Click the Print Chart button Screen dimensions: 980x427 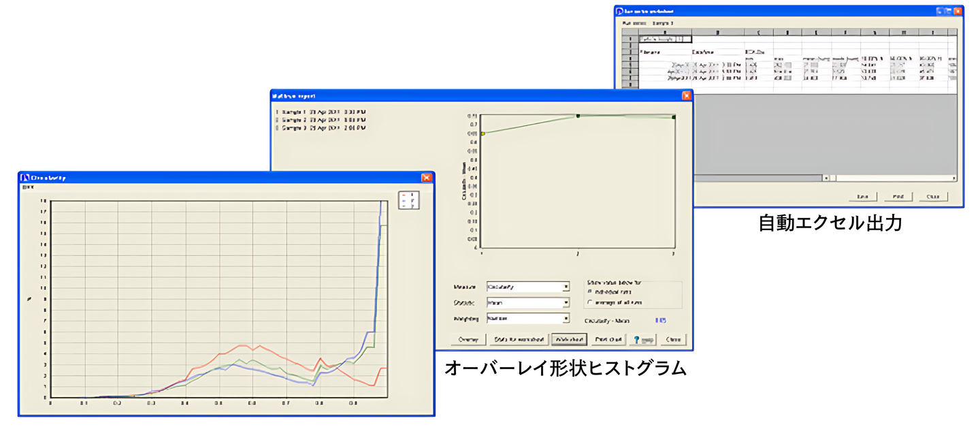click(608, 339)
